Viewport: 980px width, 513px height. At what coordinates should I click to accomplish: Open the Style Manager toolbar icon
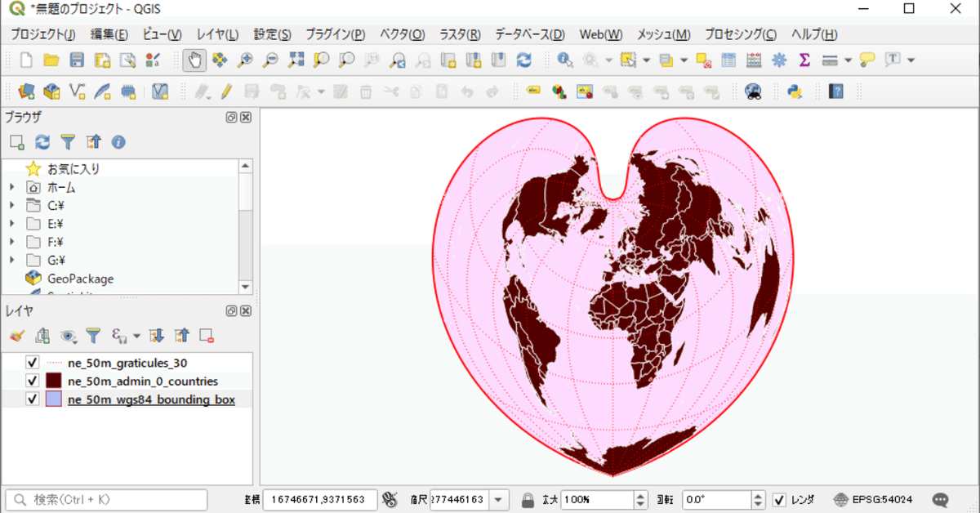click(153, 60)
